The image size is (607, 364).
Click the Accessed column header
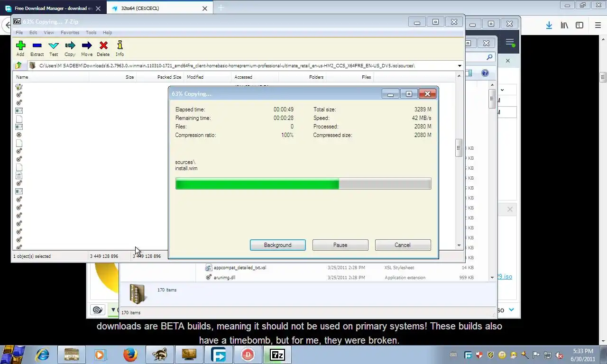[x=255, y=77]
